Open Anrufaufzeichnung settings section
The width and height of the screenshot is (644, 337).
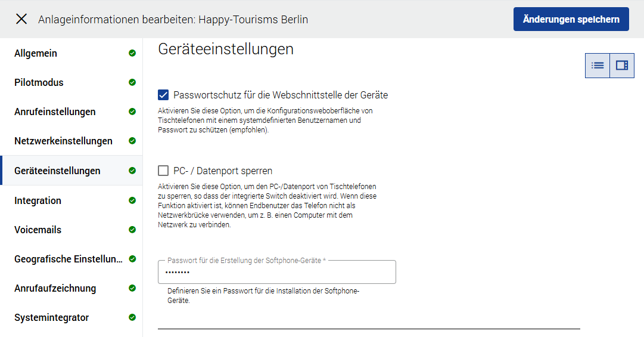point(55,288)
